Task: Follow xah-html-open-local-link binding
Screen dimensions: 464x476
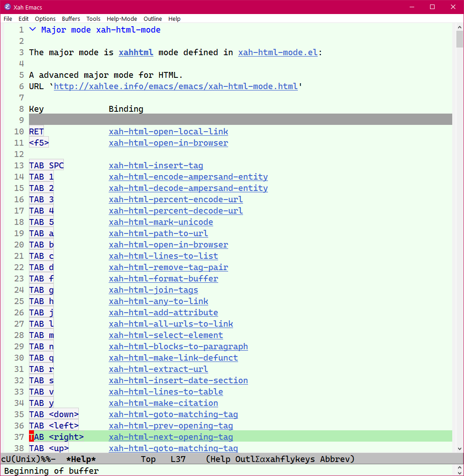Action: tap(168, 132)
